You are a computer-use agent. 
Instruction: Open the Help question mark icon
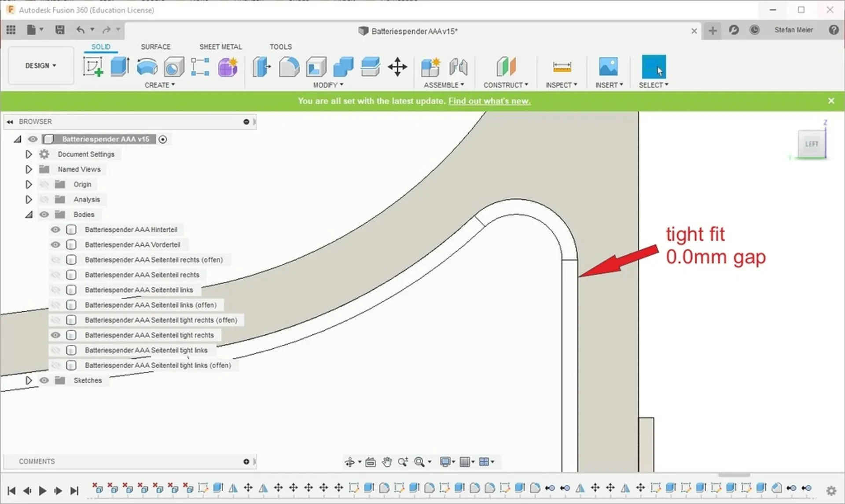tap(834, 30)
